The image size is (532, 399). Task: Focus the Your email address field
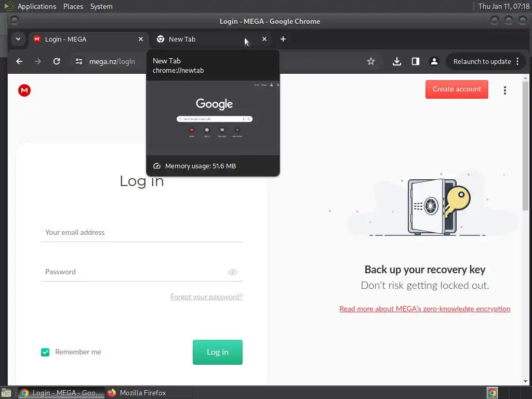point(142,232)
